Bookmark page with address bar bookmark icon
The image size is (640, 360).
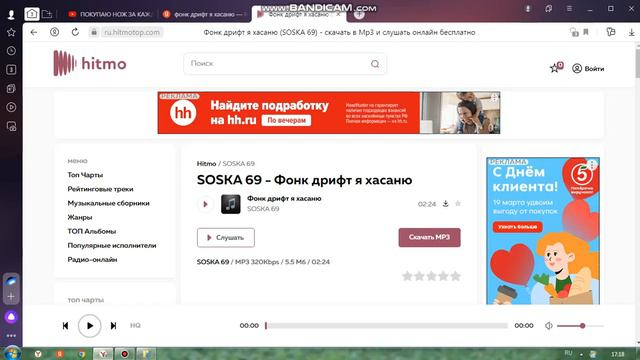click(x=586, y=32)
